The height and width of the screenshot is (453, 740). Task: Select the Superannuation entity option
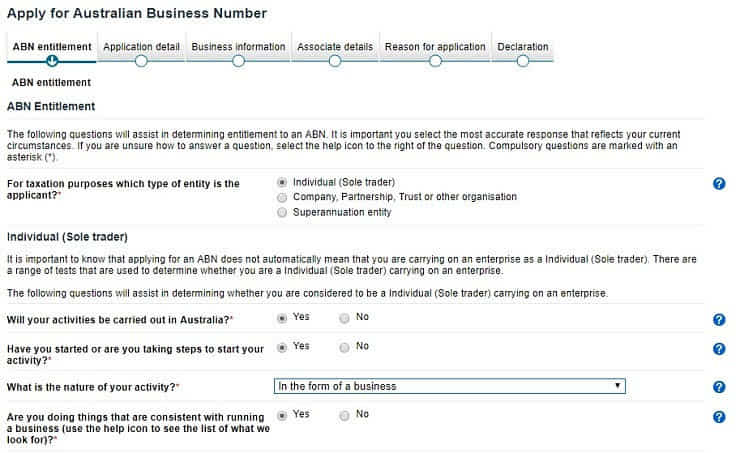click(x=283, y=212)
